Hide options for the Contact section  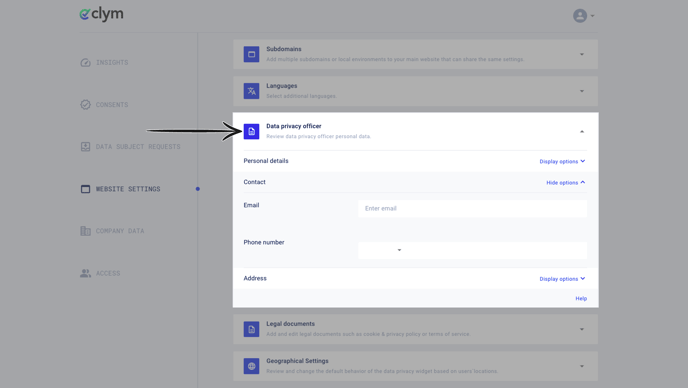pyautogui.click(x=566, y=183)
